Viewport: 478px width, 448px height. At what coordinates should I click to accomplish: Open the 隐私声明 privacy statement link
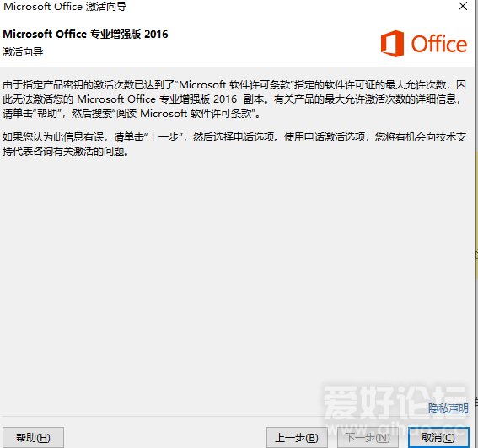tap(448, 408)
